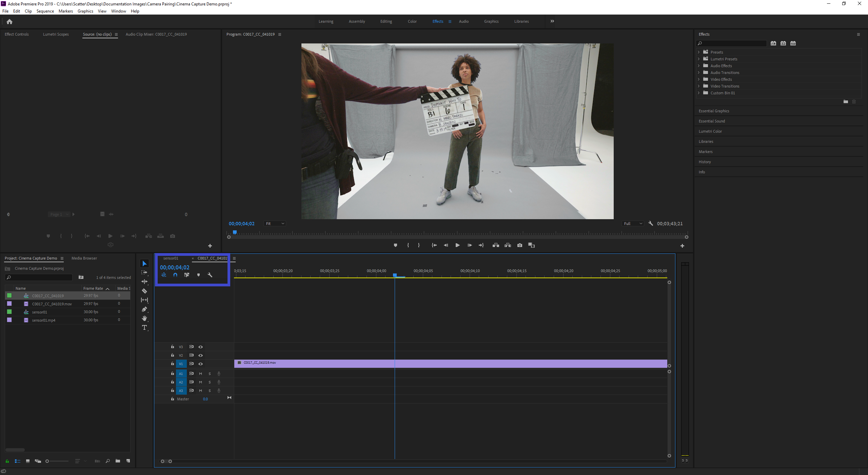
Task: Open the Fit zoom level dropdown
Action: (x=275, y=224)
